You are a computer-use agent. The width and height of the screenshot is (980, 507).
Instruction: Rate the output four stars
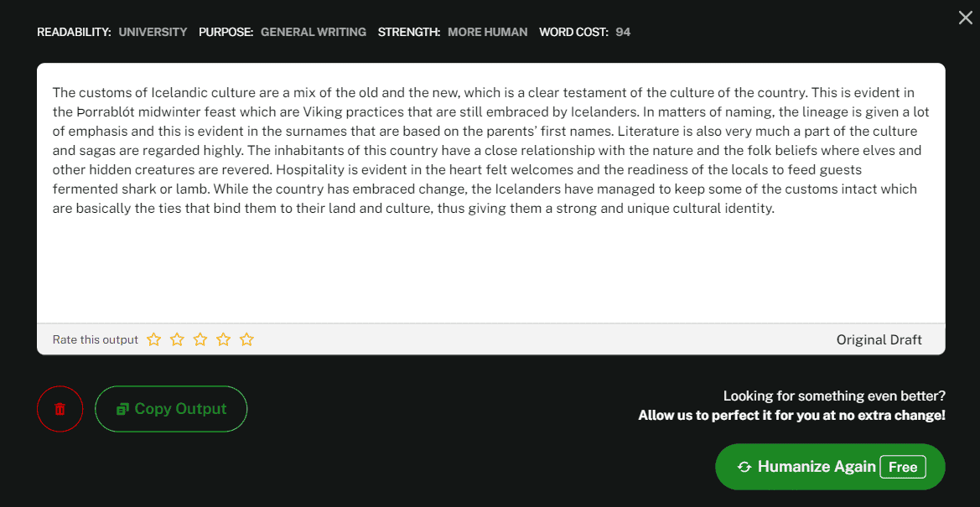(x=223, y=339)
